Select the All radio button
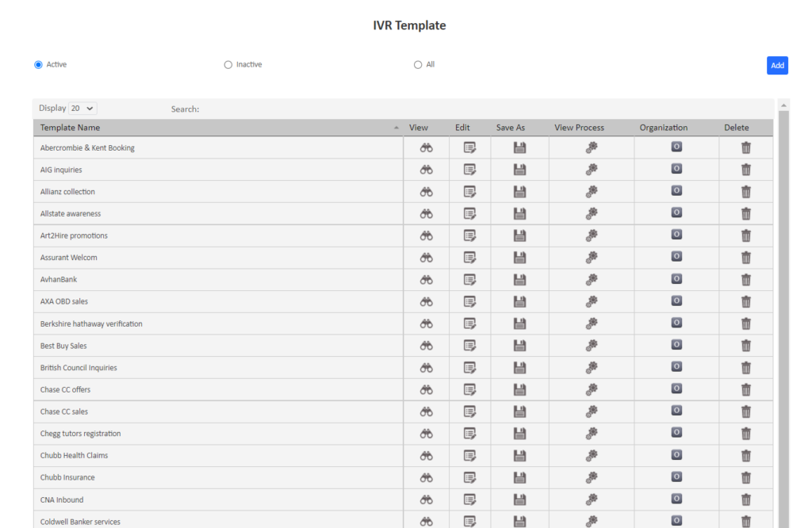Screen dimensions: 812x528 pyautogui.click(x=417, y=64)
